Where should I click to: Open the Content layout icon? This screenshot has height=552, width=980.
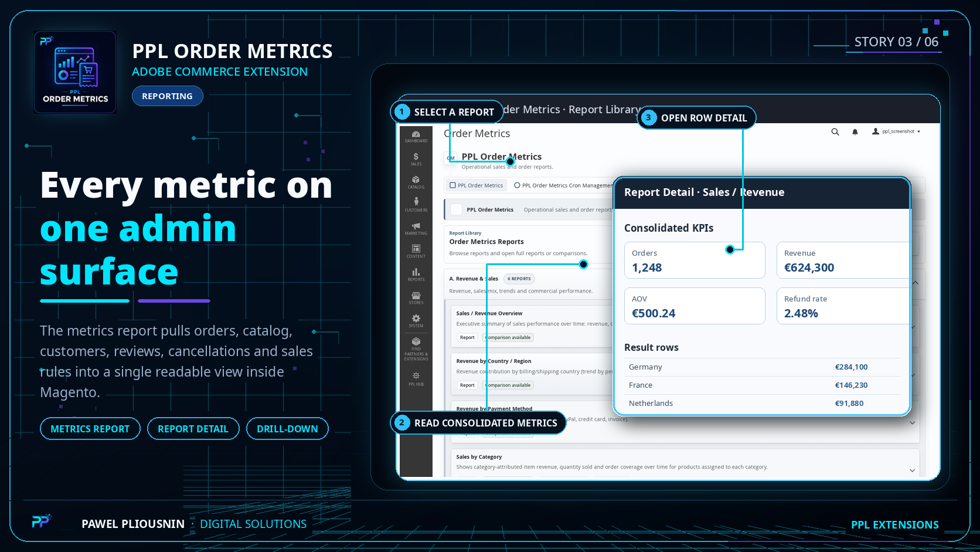pyautogui.click(x=416, y=252)
